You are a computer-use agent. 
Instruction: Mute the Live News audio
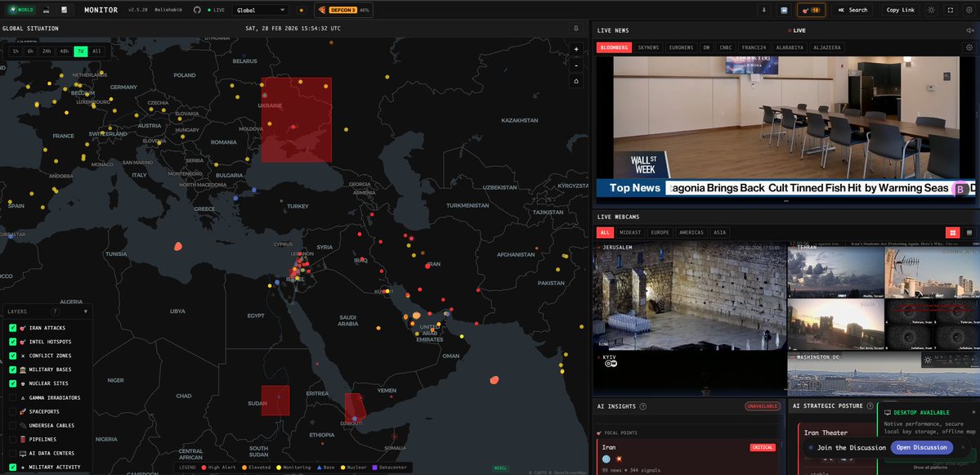point(970,30)
